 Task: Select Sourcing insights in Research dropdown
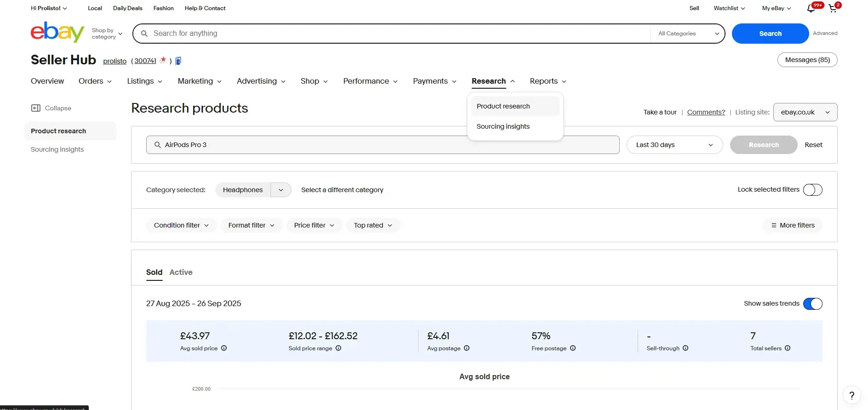point(515,126)
